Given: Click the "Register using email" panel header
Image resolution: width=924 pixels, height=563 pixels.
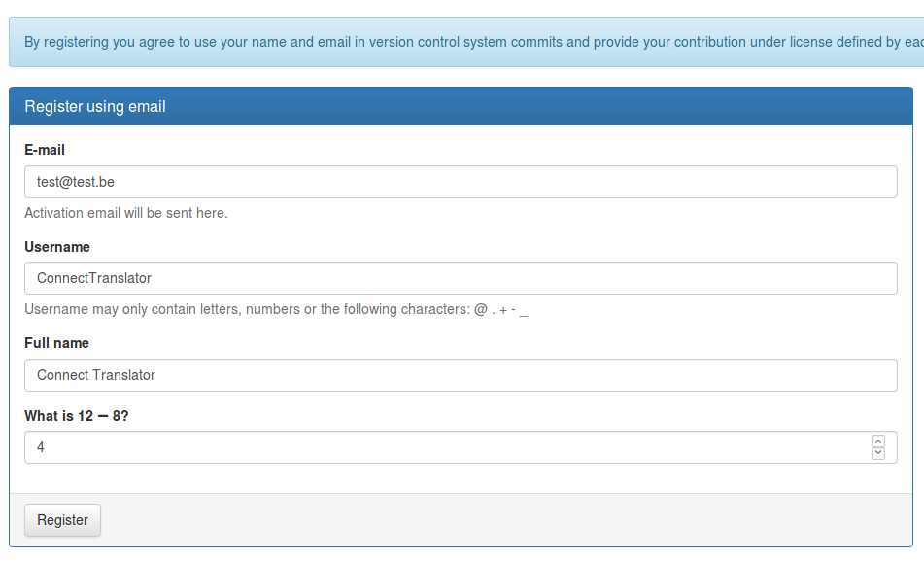Looking at the screenshot, I should (x=95, y=107).
